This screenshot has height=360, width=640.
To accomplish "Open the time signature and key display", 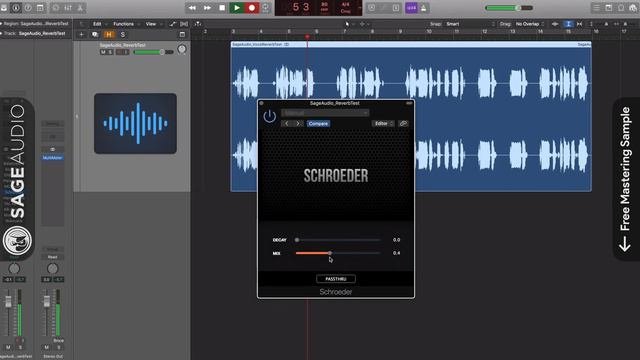I will coord(345,8).
